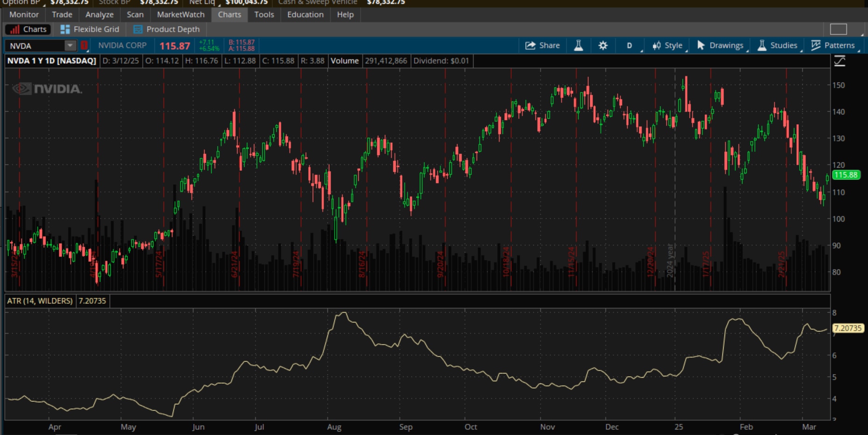Click the chart scale icon above price axis
Screen dimensions: 868x435
[840, 61]
